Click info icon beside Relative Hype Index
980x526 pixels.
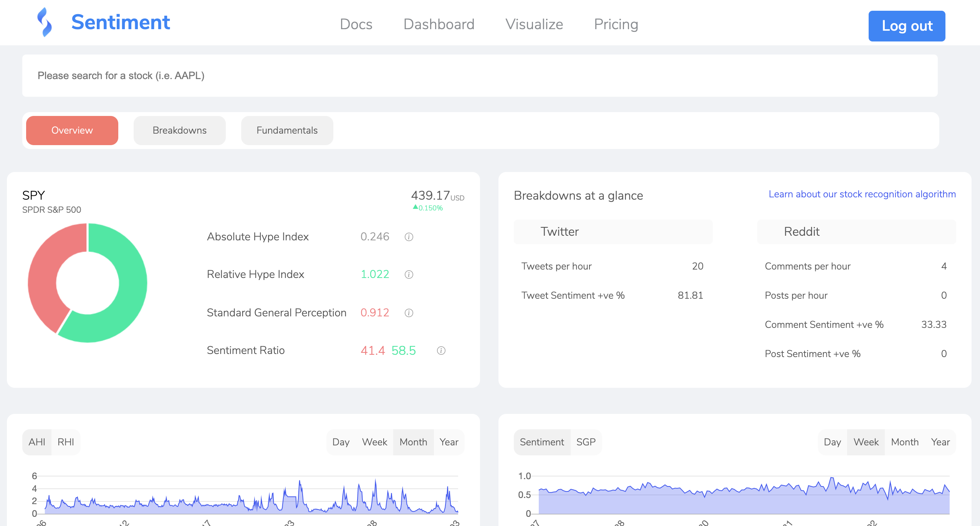[409, 275]
